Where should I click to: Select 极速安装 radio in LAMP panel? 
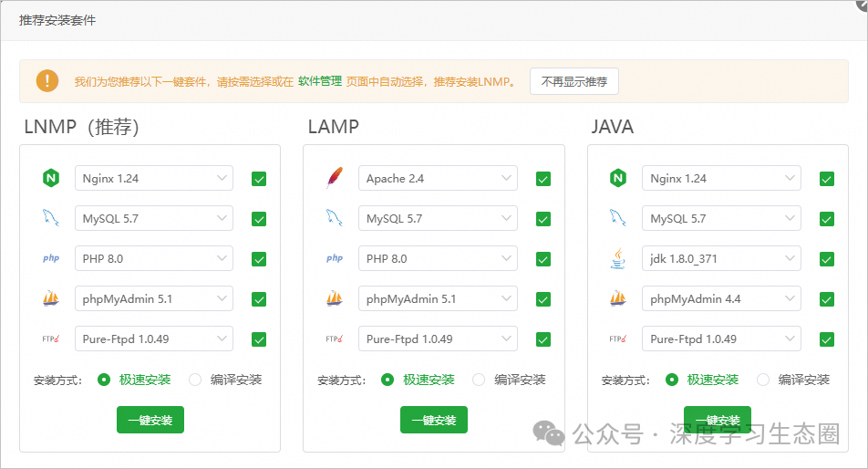pos(387,380)
